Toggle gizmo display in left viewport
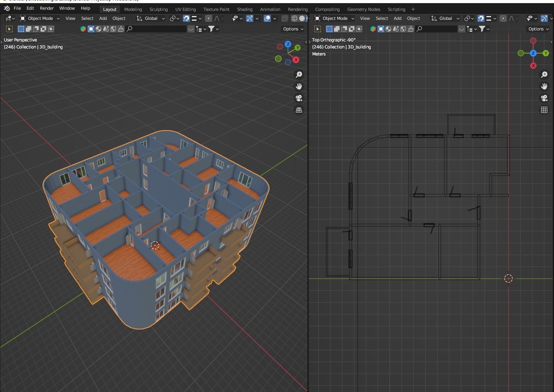 pos(249,18)
